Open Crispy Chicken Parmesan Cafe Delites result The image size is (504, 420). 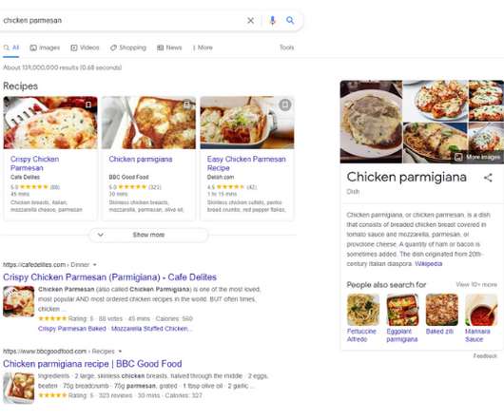[109, 277]
